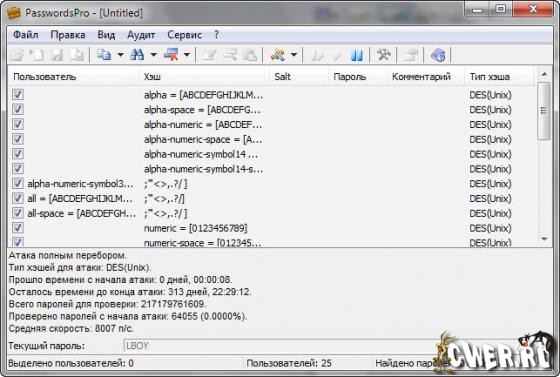
Task: Sort by the Salt column header
Action: tap(299, 76)
